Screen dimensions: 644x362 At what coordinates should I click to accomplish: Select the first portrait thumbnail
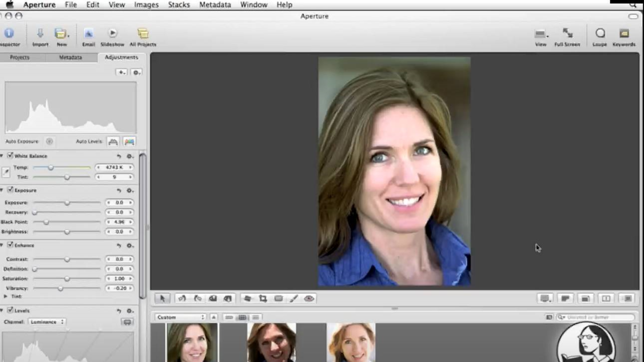[x=192, y=342]
